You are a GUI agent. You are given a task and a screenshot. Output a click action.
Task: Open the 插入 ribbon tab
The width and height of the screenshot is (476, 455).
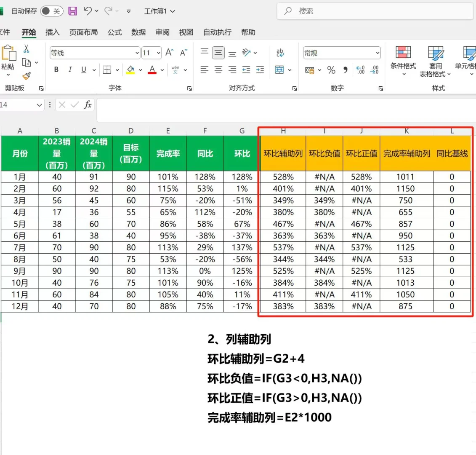[53, 32]
